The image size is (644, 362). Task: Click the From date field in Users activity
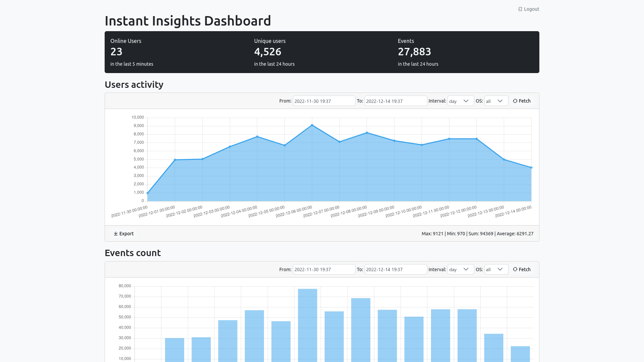(x=324, y=101)
